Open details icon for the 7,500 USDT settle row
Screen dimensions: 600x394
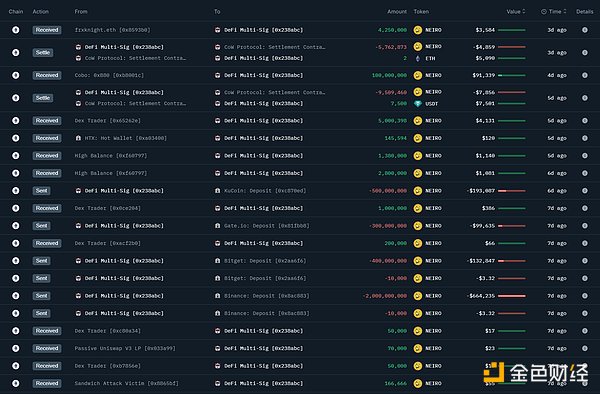tap(585, 98)
